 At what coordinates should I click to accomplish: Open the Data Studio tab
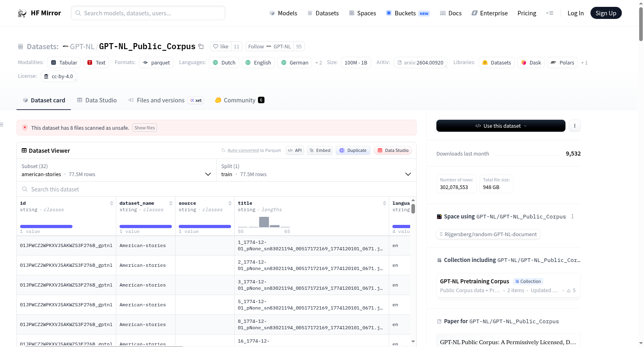pos(97,100)
